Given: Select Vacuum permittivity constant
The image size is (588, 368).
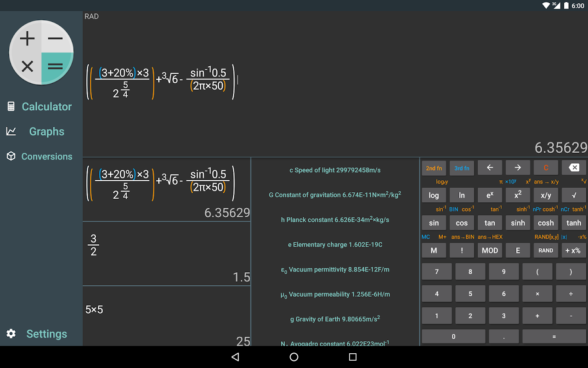Looking at the screenshot, I should 335,270.
